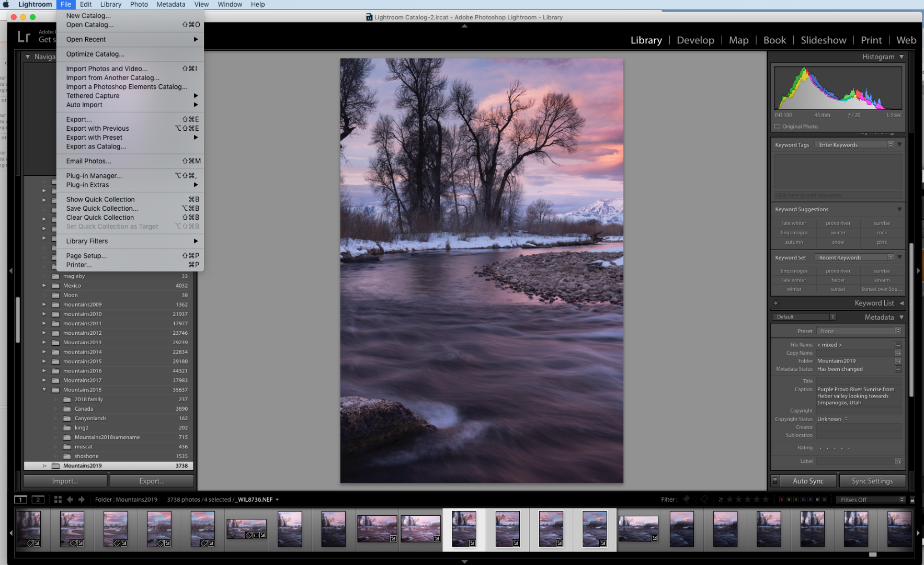Open Copyright Status Unknown dropdown
The image size is (924, 565).
coord(832,419)
